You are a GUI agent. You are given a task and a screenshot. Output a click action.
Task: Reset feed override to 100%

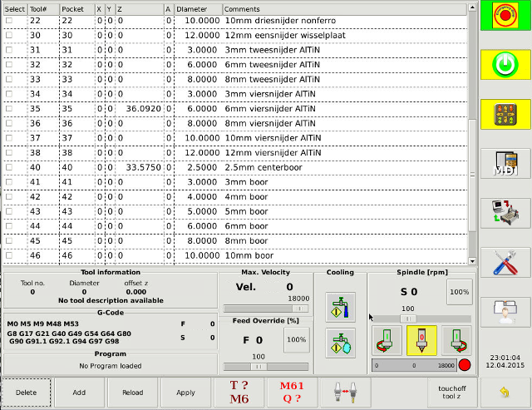coord(296,339)
